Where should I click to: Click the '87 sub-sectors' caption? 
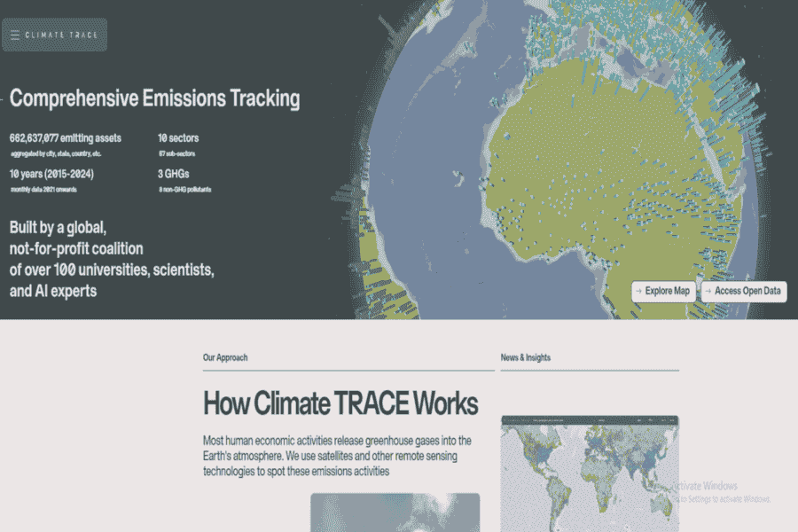click(x=177, y=153)
